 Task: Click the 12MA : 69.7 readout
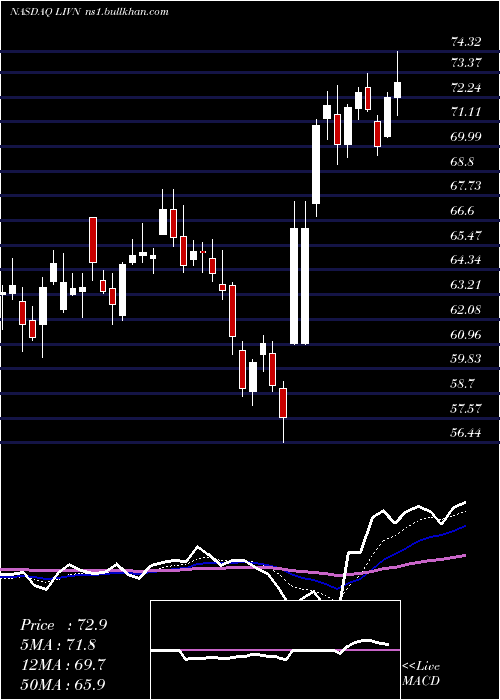(x=63, y=664)
